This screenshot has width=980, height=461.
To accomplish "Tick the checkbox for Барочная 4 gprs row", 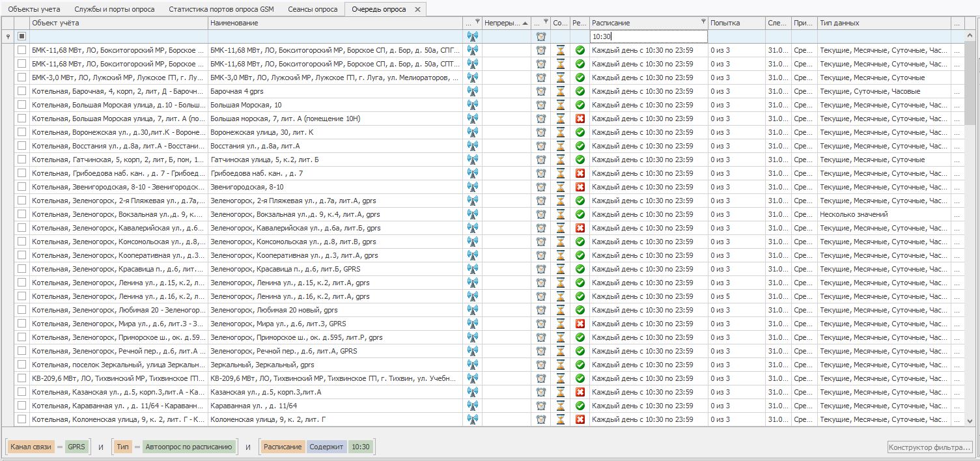I will click(x=22, y=91).
